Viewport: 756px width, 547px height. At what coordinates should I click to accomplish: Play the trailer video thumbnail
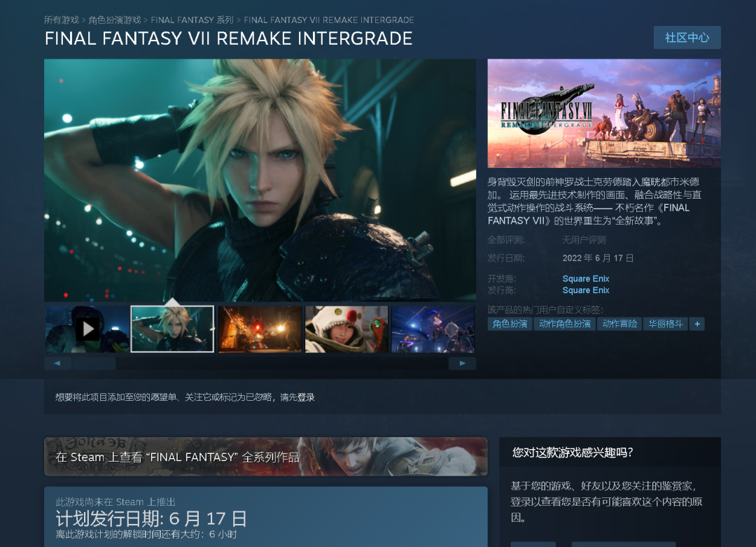pos(87,329)
